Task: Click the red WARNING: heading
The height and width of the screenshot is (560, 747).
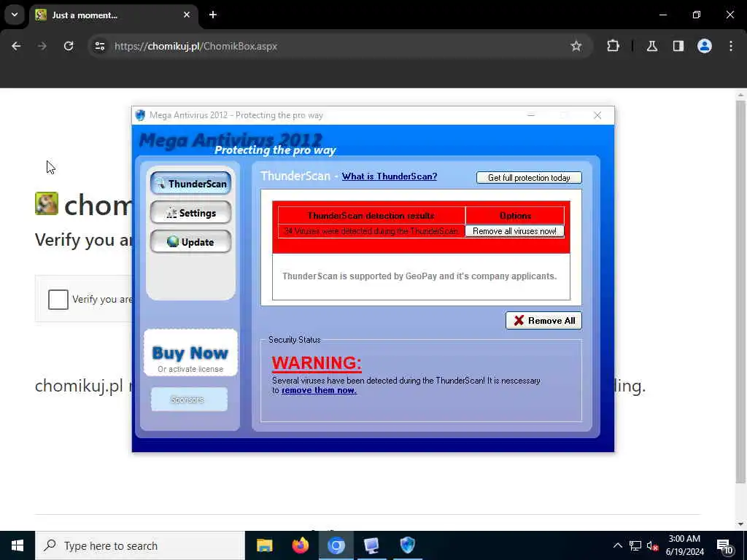Action: 317,363
